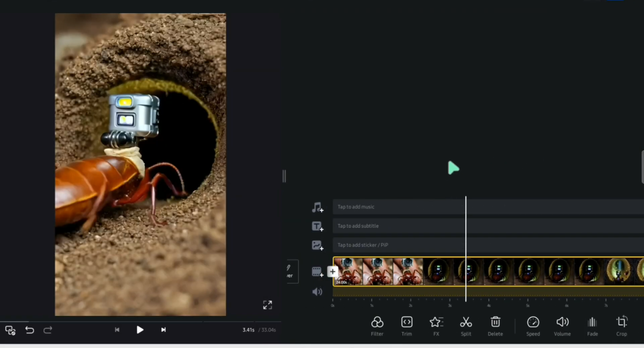Skip to the next clip

tap(163, 330)
